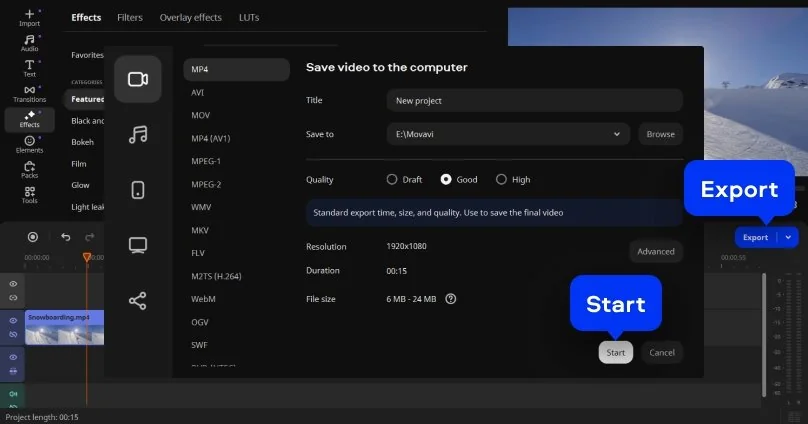Screen dimensions: 808x424
Task: Switch to the LUTs tab
Action: pos(249,18)
